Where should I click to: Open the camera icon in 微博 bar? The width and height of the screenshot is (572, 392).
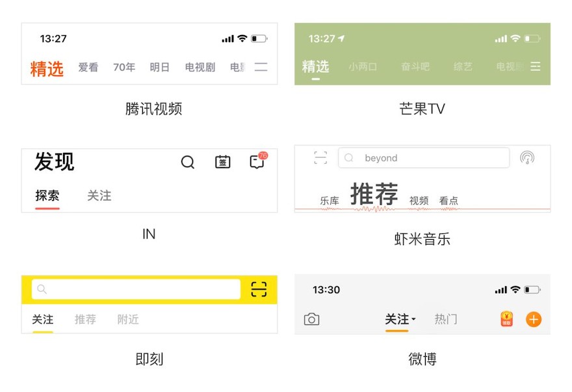(311, 319)
